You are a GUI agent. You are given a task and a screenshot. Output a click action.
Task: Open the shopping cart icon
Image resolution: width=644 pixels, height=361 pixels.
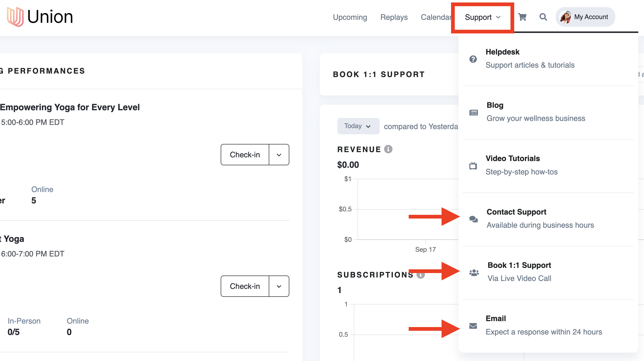coord(522,17)
